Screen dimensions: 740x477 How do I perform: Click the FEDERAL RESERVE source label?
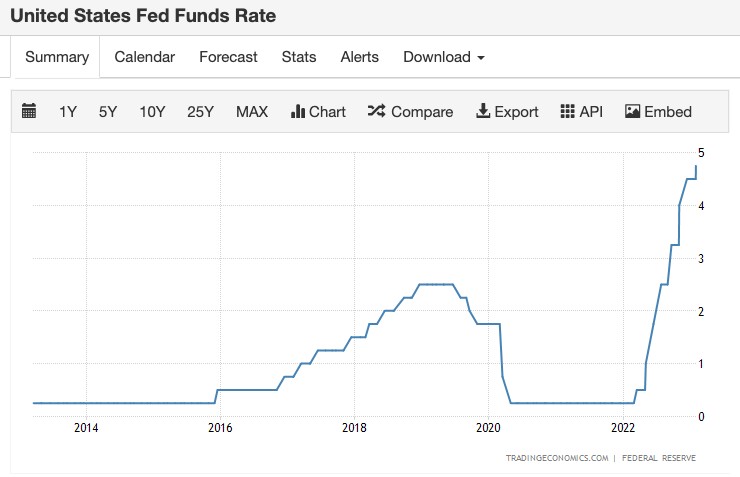coord(659,458)
